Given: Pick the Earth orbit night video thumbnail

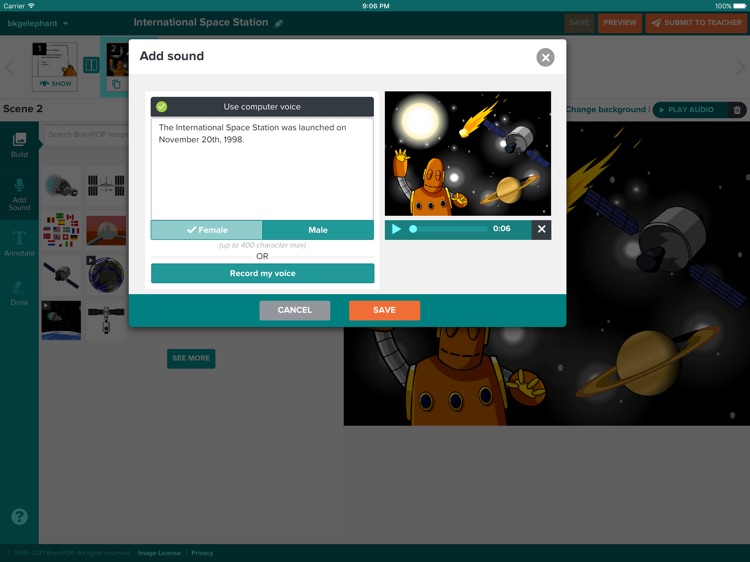Looking at the screenshot, I should [61, 320].
